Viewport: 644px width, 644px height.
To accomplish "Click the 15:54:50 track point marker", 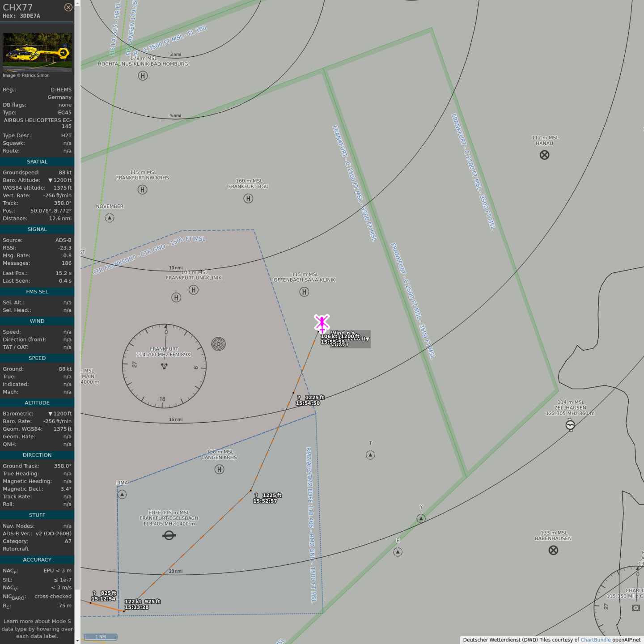I will pyautogui.click(x=293, y=393).
